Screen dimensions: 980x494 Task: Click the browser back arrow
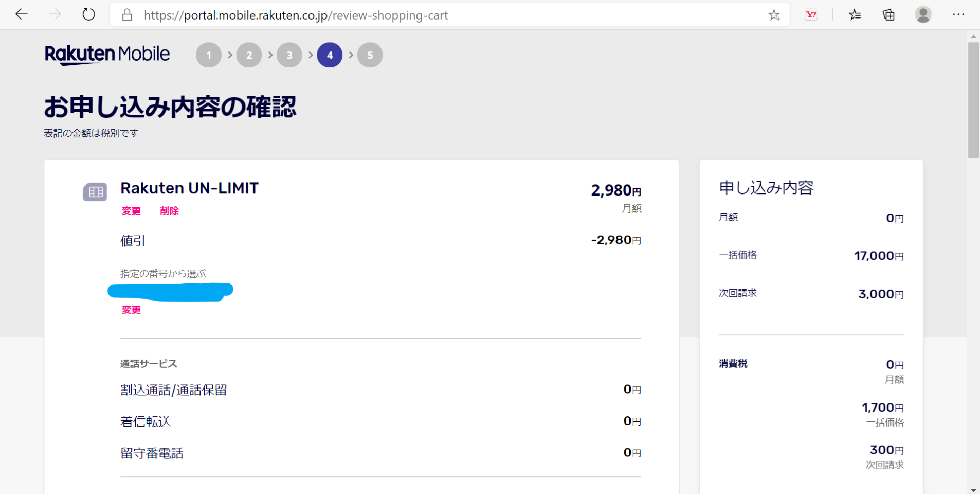point(22,14)
